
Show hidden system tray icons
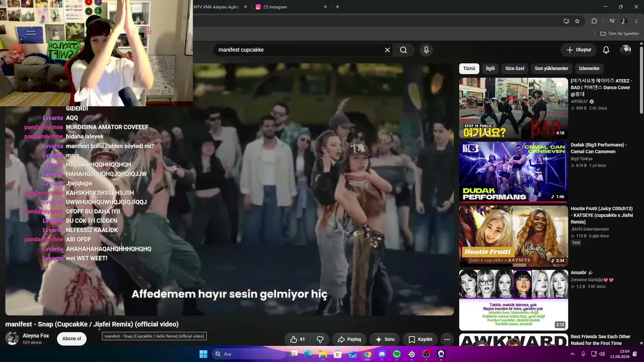click(x=572, y=354)
